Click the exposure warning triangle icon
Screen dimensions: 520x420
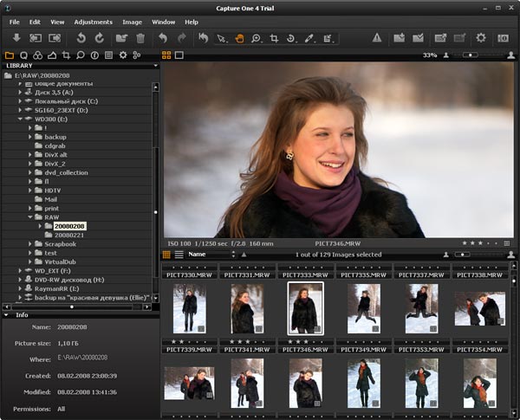tap(377, 38)
